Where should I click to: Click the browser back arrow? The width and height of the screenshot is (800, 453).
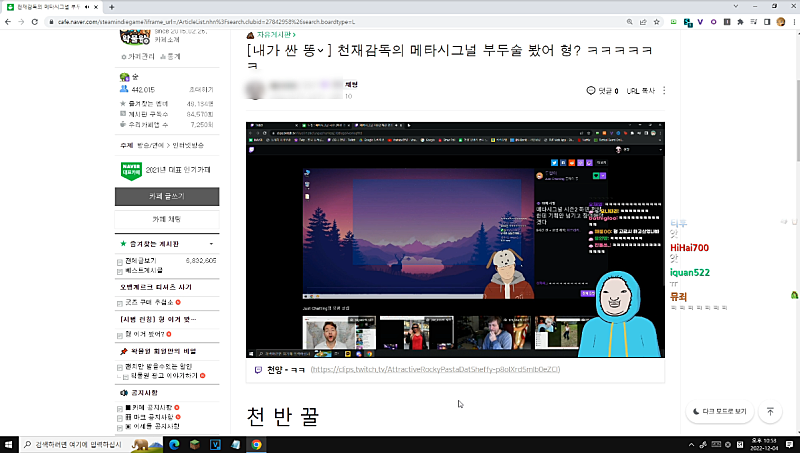[x=8, y=20]
